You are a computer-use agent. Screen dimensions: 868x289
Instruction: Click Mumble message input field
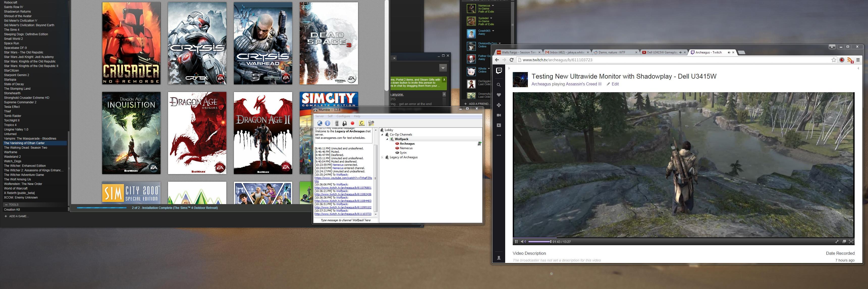click(345, 220)
